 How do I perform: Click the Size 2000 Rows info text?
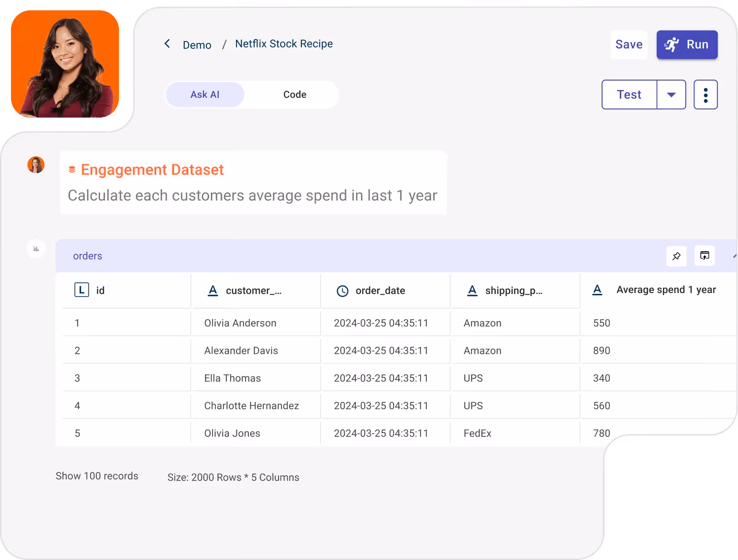point(233,477)
